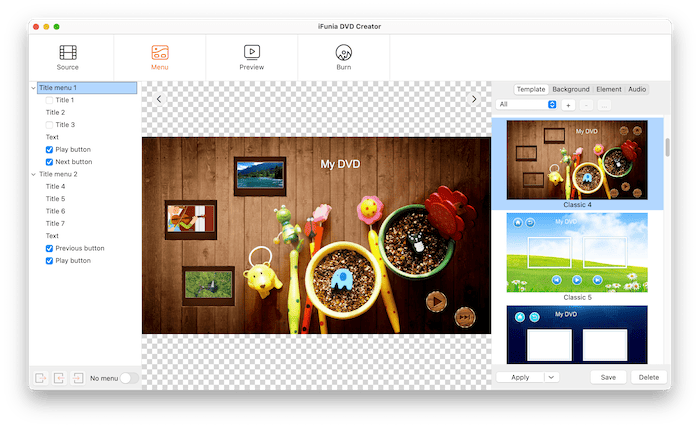
Task: Select the Menu step icon
Action: coord(160,52)
